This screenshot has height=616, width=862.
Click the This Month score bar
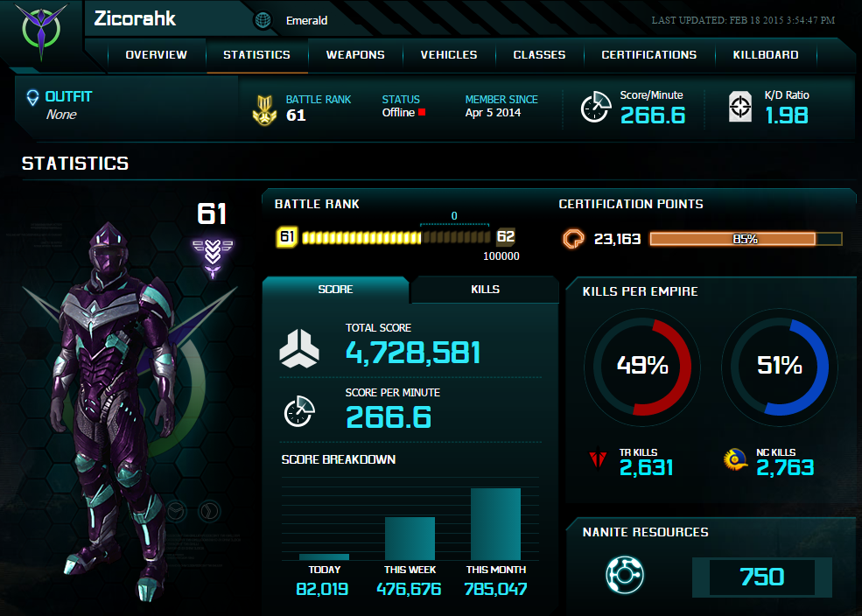[495, 524]
